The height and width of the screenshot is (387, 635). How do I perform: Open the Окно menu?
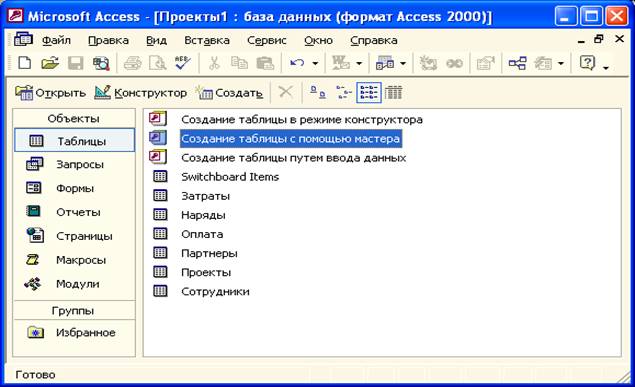318,40
